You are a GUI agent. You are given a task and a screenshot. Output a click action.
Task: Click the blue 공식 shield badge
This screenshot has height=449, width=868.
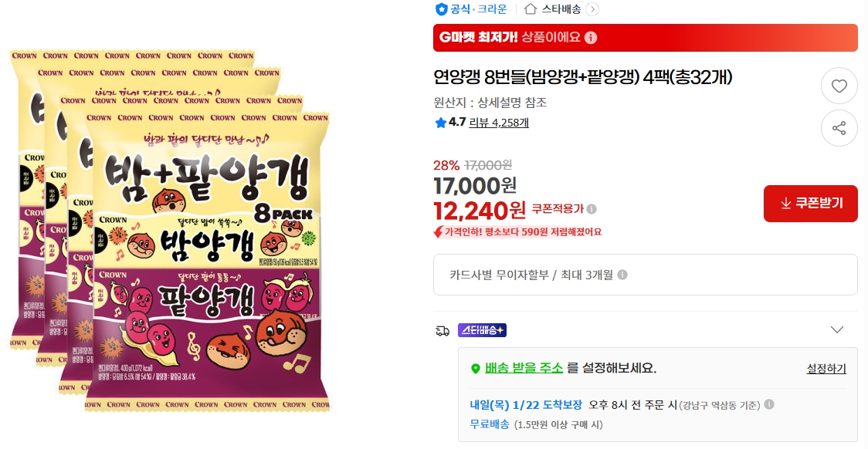coord(441,8)
